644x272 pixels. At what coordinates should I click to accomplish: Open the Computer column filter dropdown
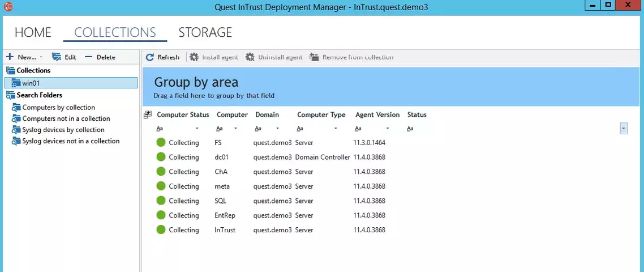pyautogui.click(x=236, y=129)
